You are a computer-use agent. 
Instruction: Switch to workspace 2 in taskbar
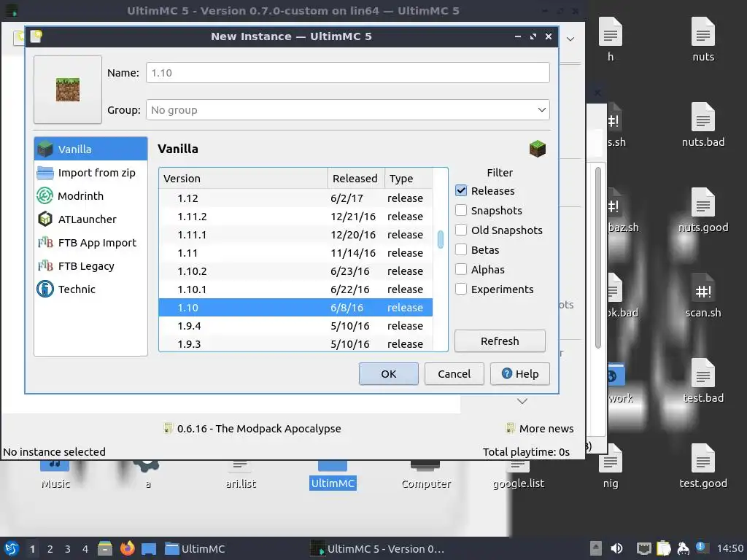pyautogui.click(x=50, y=549)
